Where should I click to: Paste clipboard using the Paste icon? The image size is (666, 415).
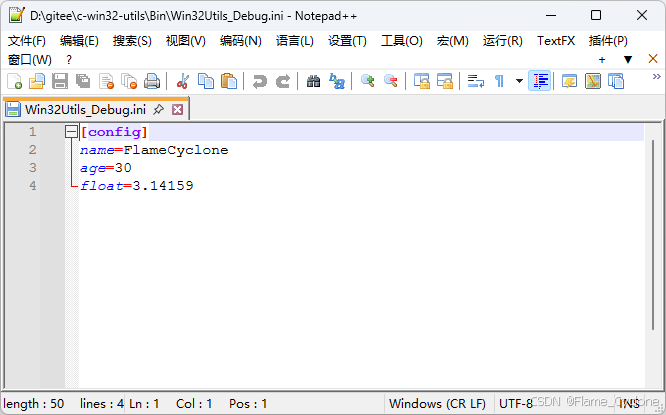point(229,81)
